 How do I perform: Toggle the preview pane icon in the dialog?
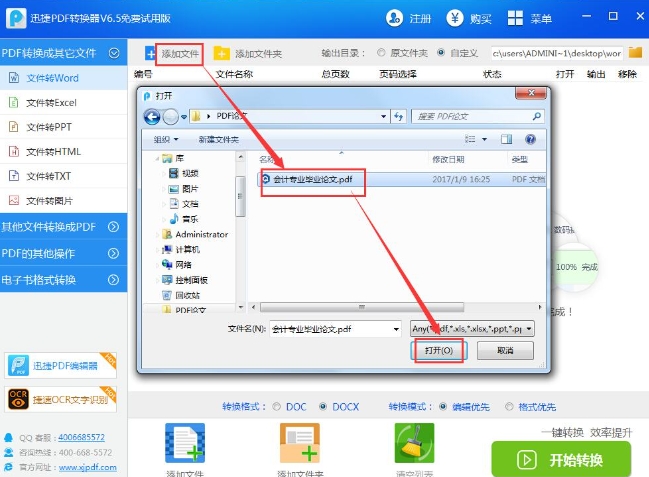click(x=506, y=139)
